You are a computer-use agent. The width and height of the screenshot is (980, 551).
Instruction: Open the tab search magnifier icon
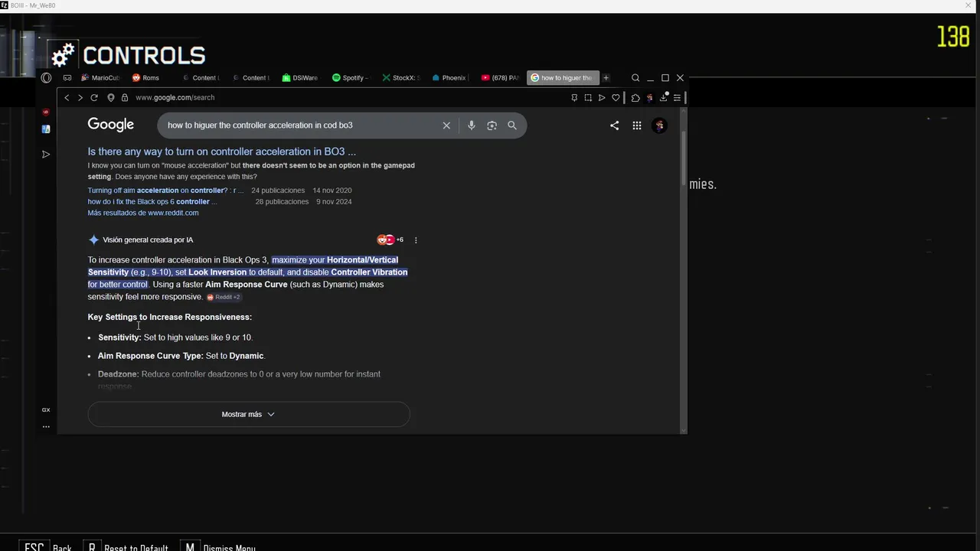coord(635,78)
